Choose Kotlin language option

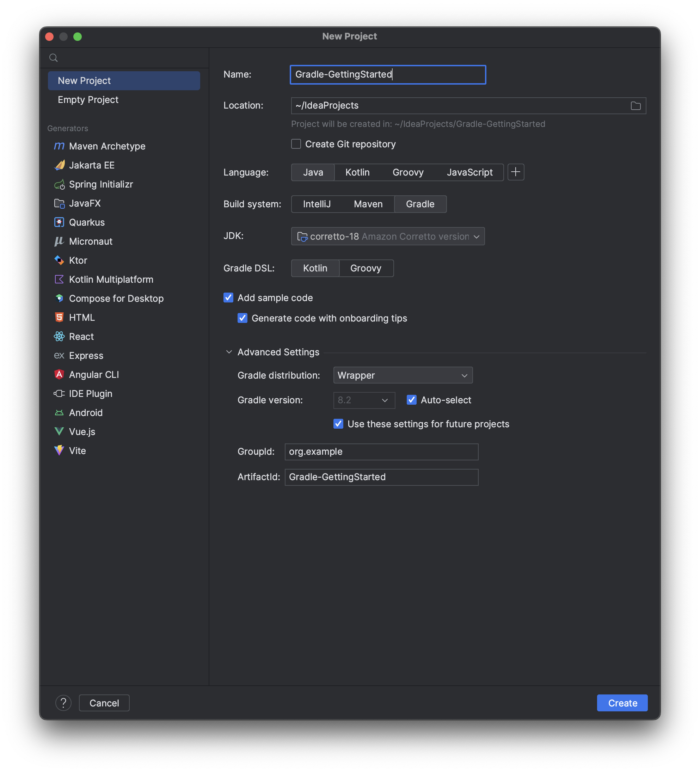coord(358,172)
